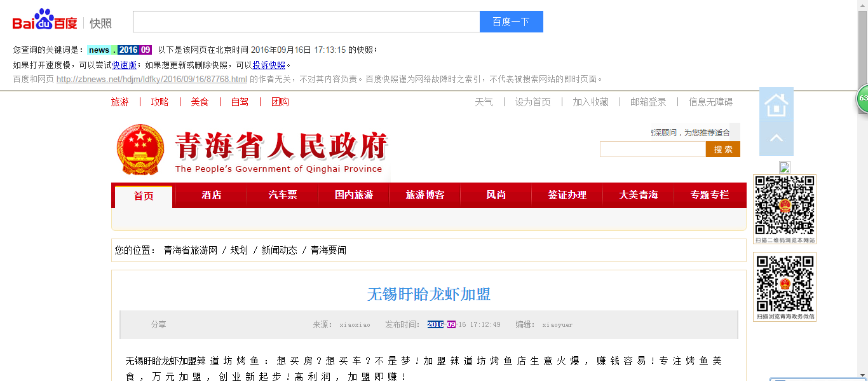868x381 pixels.
Task: Select the 大美青海 navigation tab
Action: click(x=639, y=195)
